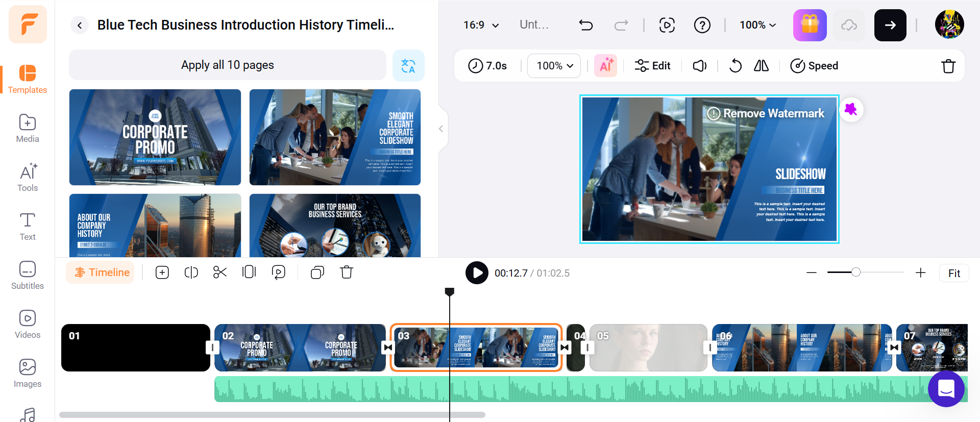This screenshot has width=980, height=422.
Task: Redo the last action
Action: pyautogui.click(x=621, y=25)
